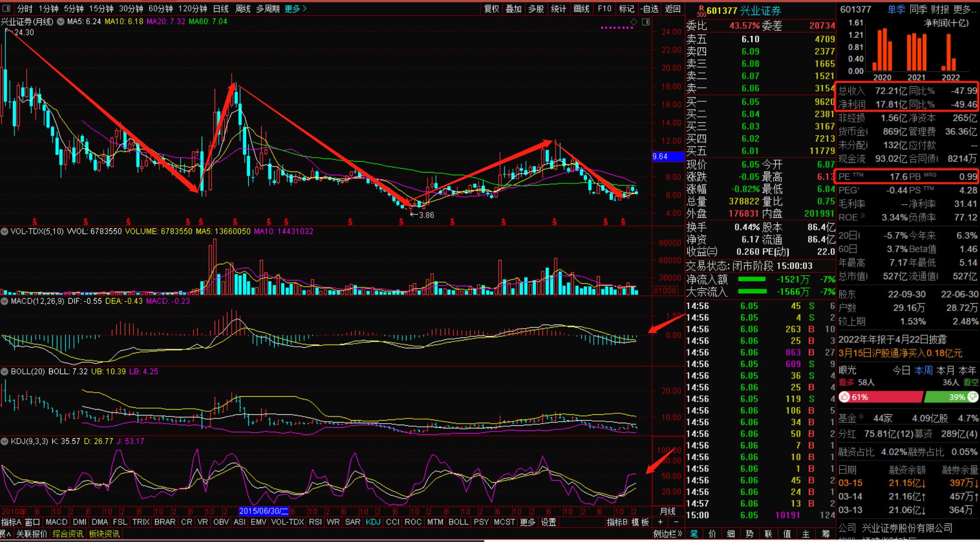Select the 120分钟 period
980x542 pixels.
coord(192,9)
